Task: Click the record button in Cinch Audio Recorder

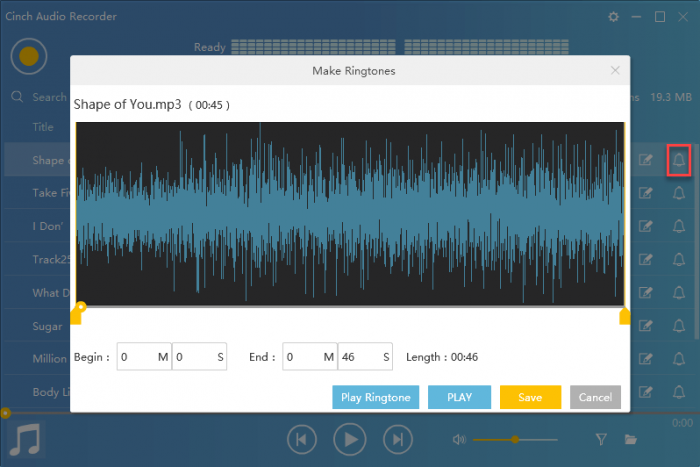Action: (29, 56)
